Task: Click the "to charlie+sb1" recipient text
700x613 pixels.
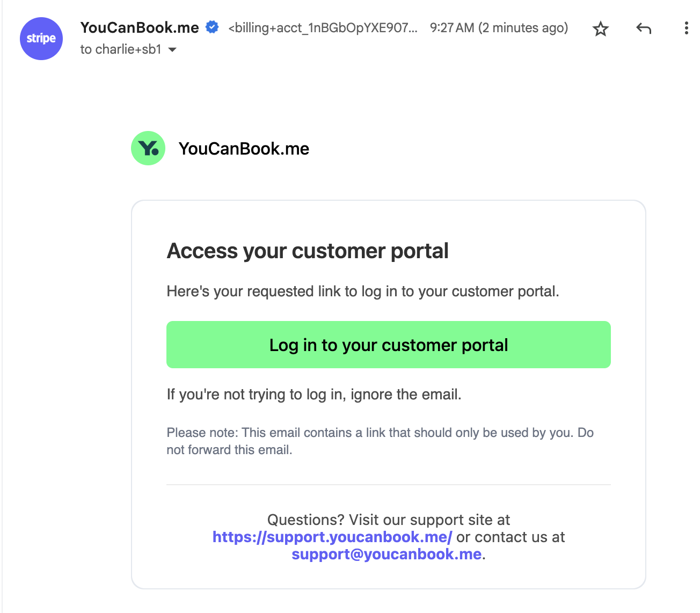Action: [121, 49]
